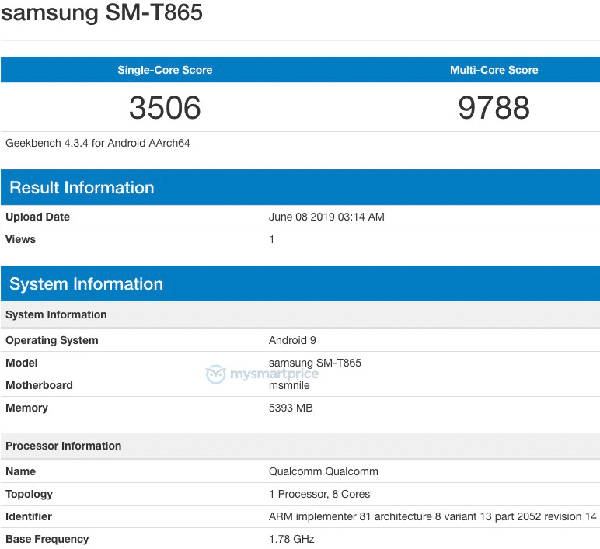Click the ARM implementer identifier value
Screen dimensions: 600x549
point(432,517)
